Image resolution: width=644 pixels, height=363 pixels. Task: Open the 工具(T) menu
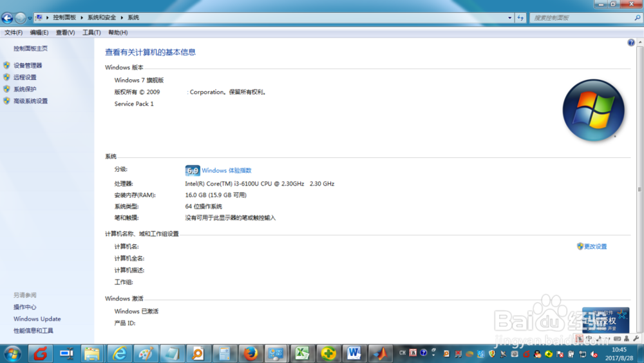91,32
